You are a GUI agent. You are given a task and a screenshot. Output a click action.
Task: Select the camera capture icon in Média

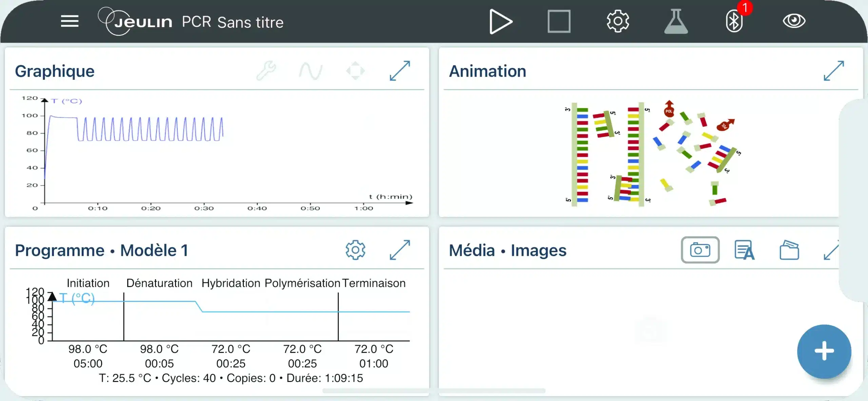coord(700,250)
